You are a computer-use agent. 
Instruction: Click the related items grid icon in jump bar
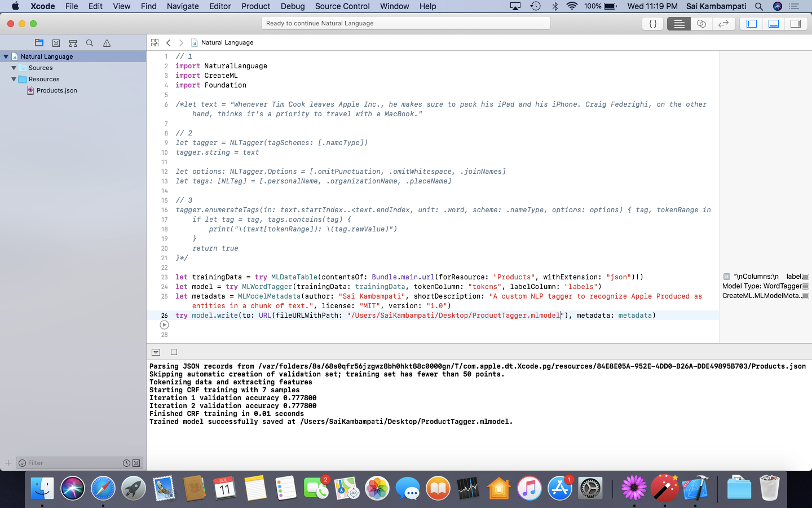coord(155,42)
